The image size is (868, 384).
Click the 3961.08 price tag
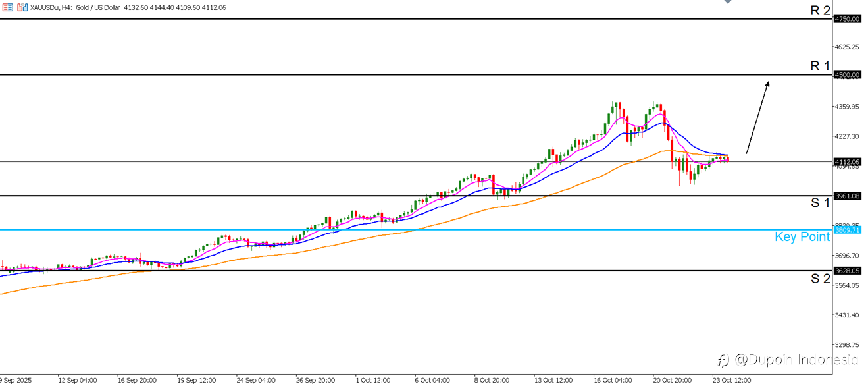pyautogui.click(x=847, y=196)
